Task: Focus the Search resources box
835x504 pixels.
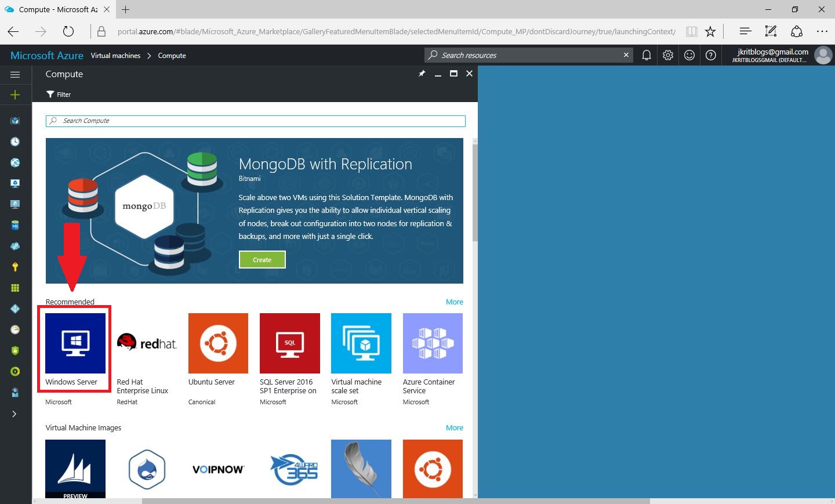Action: [528, 55]
